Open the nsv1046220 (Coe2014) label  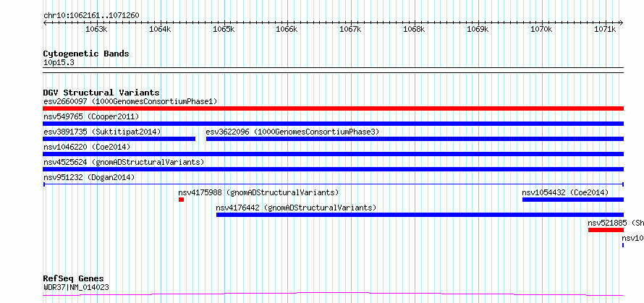point(87,147)
